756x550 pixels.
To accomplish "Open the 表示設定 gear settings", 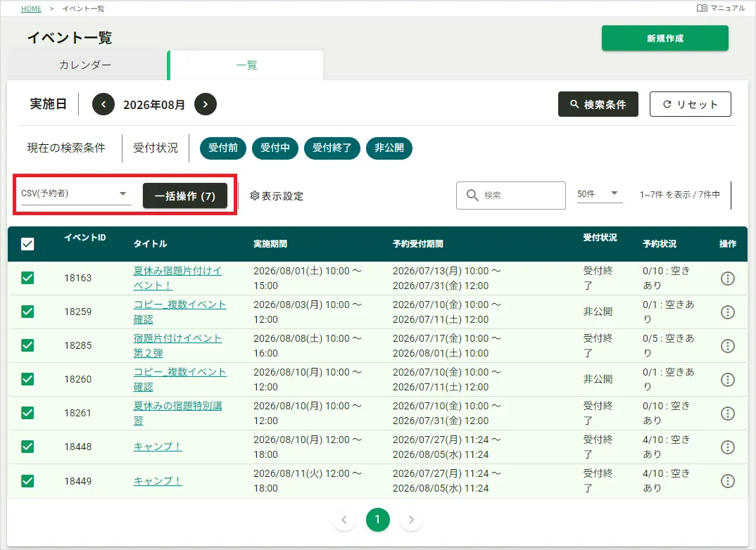I will coord(277,196).
